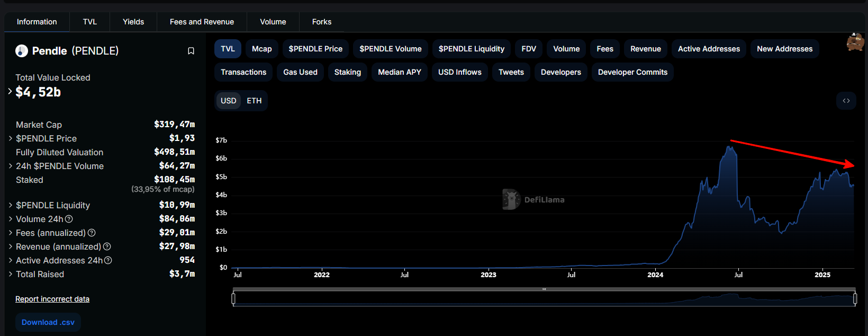868x336 pixels.
Task: Toggle FDV chart series
Action: coord(529,49)
